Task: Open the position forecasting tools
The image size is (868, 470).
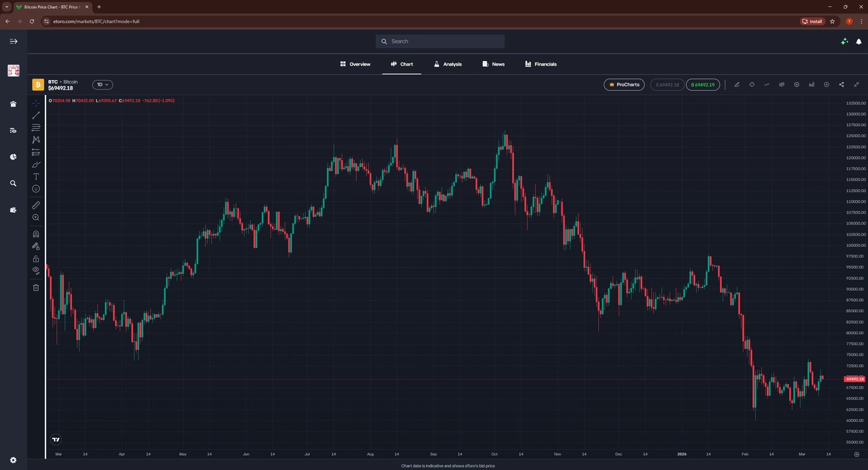Action: point(36,152)
